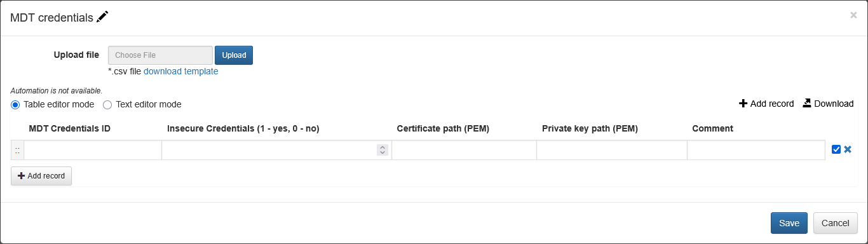The image size is (868, 244).
Task: Click the blue X delete-row icon
Action: (x=848, y=150)
